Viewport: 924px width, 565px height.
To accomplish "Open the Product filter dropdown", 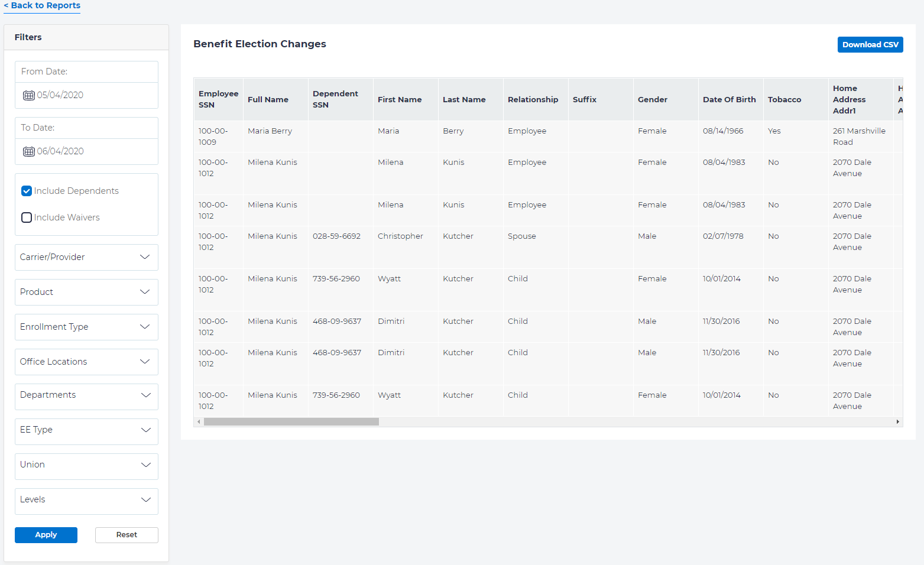I will point(86,292).
